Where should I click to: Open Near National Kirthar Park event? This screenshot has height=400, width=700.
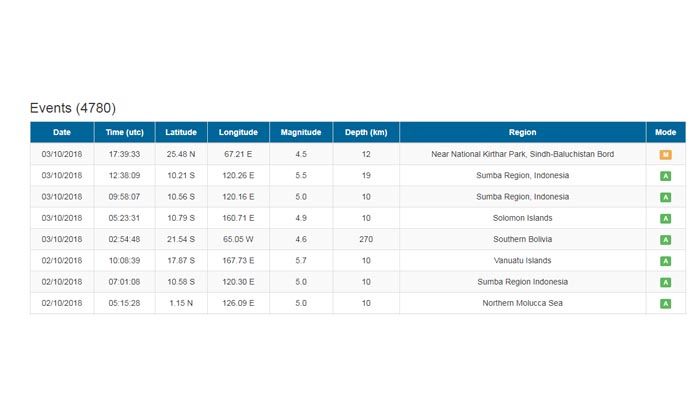pyautogui.click(x=522, y=155)
